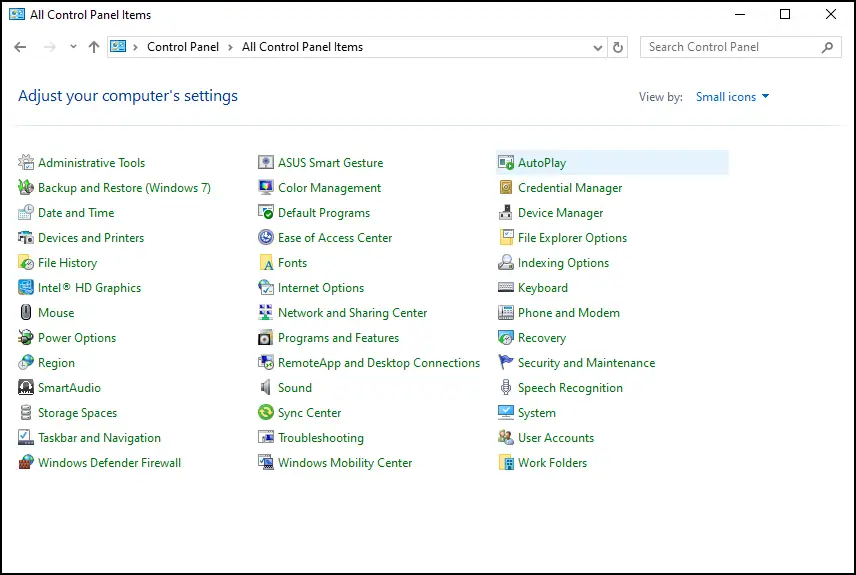Click the Device Manager icon

[506, 212]
